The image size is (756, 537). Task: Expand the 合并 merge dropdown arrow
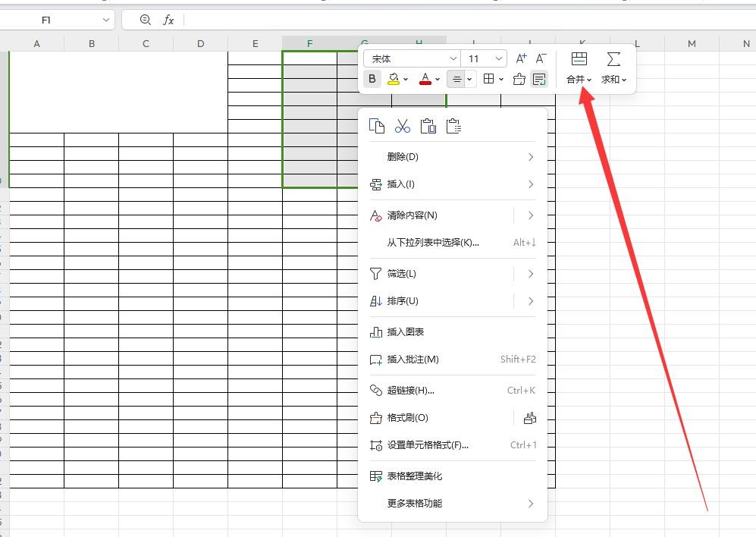coord(589,80)
